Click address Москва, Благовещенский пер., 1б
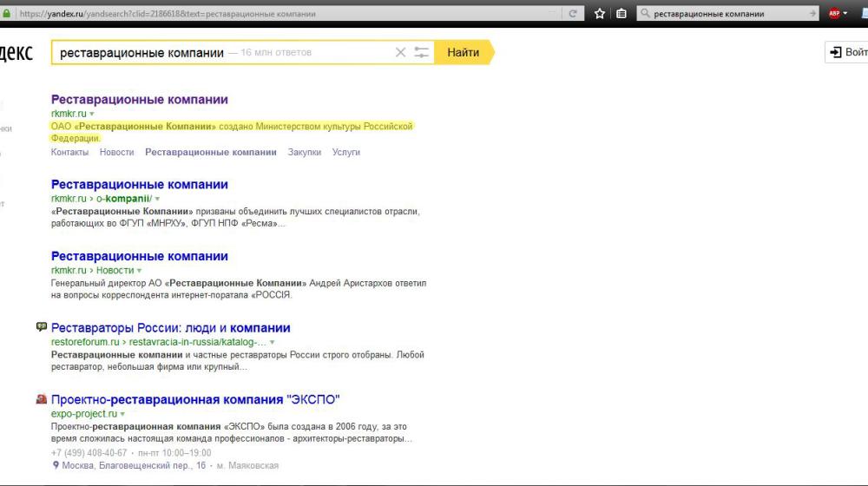868x486 pixels. point(134,465)
